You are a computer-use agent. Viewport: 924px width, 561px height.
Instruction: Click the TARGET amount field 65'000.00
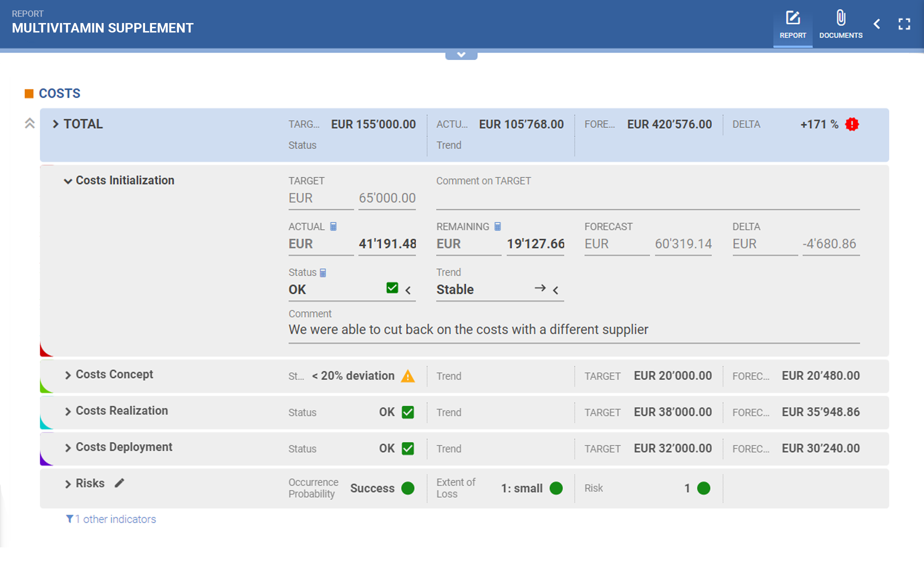[387, 198]
